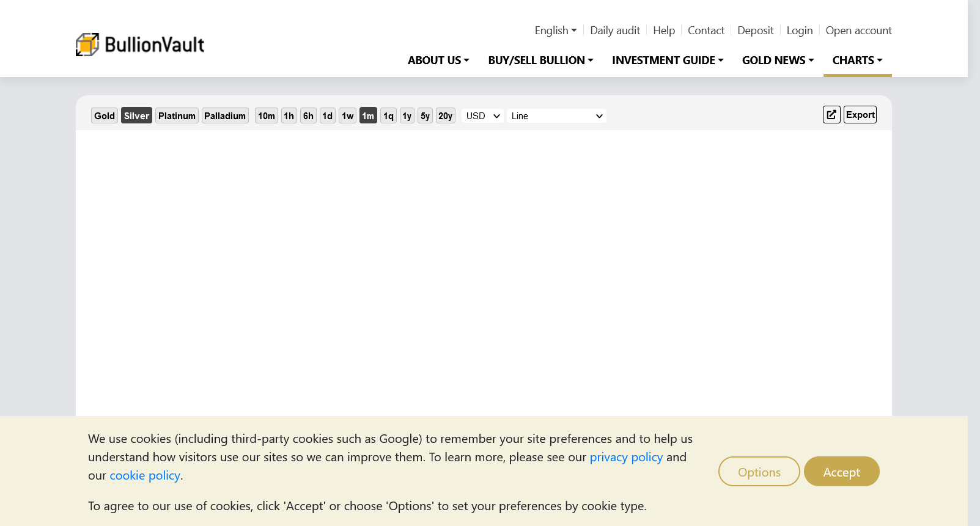This screenshot has height=526, width=980.
Task: Open cookie Options
Action: click(759, 472)
